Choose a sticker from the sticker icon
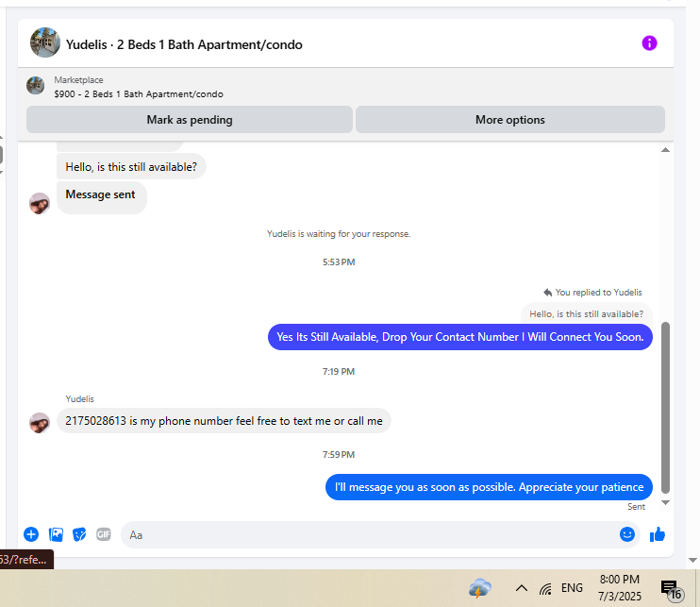The image size is (700, 607). pyautogui.click(x=79, y=534)
